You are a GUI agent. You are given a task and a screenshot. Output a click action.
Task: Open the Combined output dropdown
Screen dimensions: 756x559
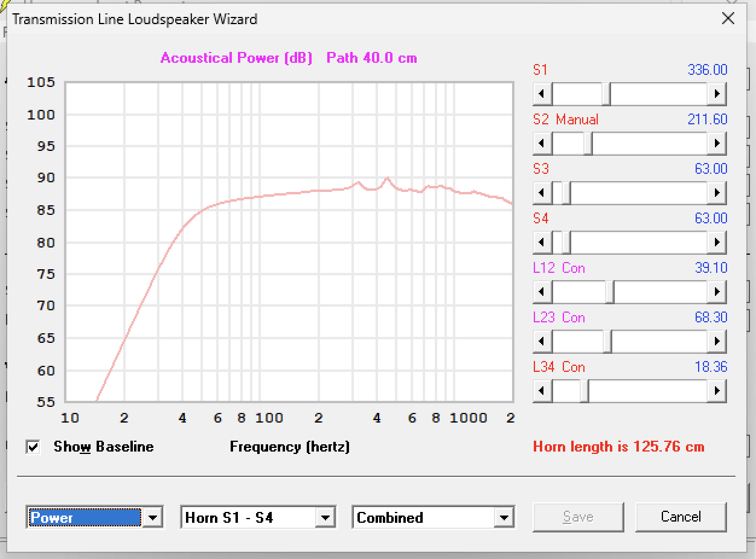[504, 517]
